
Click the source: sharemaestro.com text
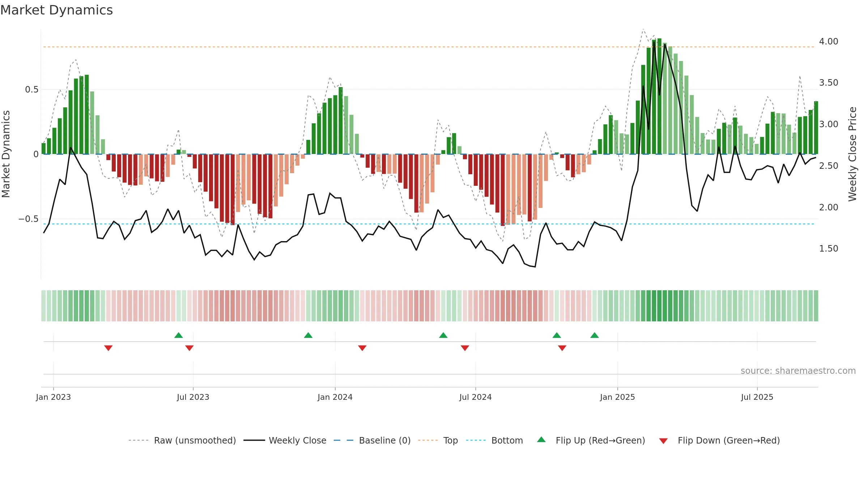point(798,371)
